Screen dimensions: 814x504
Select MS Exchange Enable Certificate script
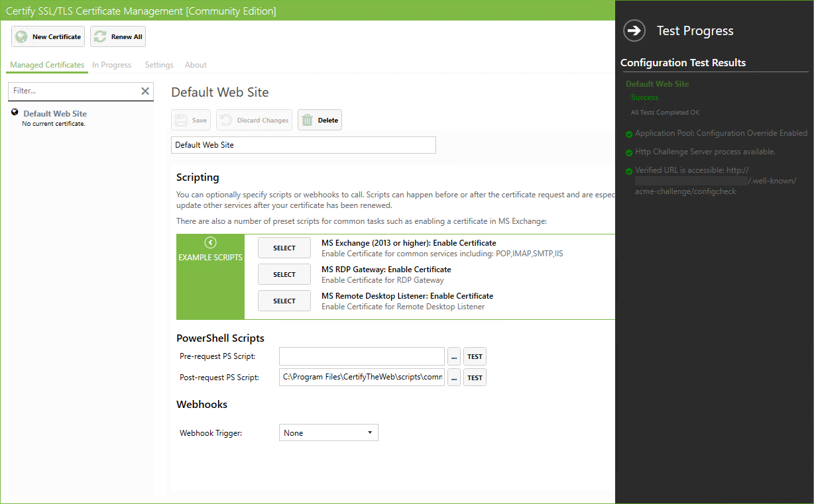pyautogui.click(x=284, y=248)
